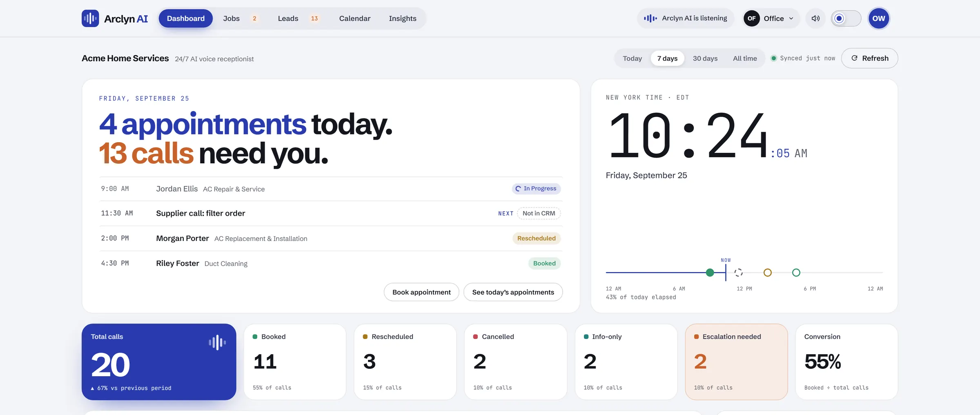Screen dimensions: 980x415
Task: Click the 4 appointments headline text
Action: tap(203, 125)
